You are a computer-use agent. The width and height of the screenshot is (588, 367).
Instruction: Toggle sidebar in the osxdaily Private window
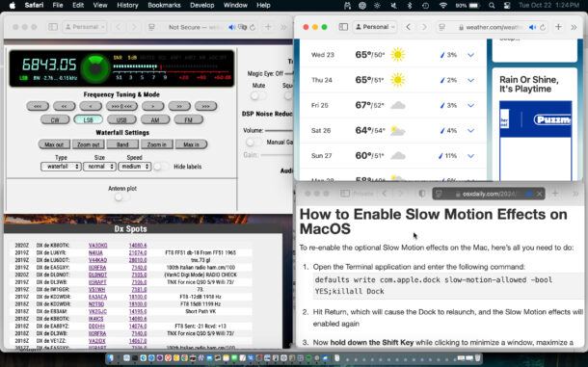point(345,194)
